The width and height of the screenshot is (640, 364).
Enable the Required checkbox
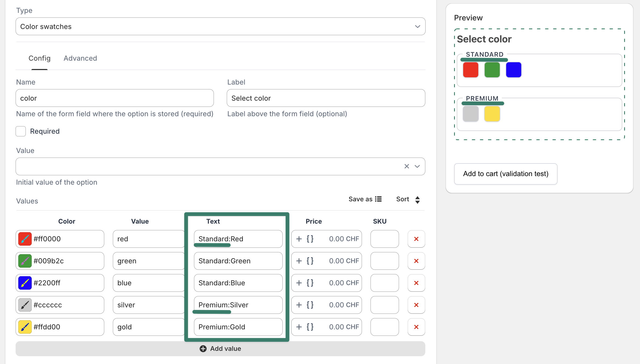(21, 131)
